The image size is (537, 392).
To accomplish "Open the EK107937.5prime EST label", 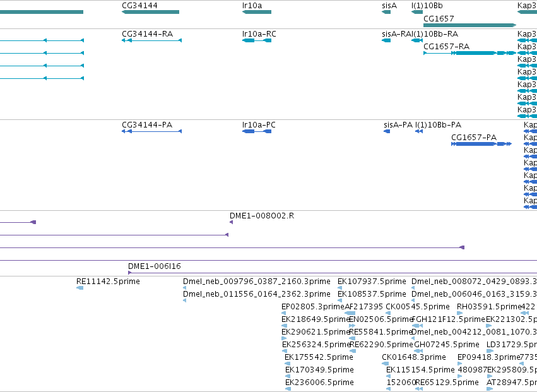I will [372, 282].
